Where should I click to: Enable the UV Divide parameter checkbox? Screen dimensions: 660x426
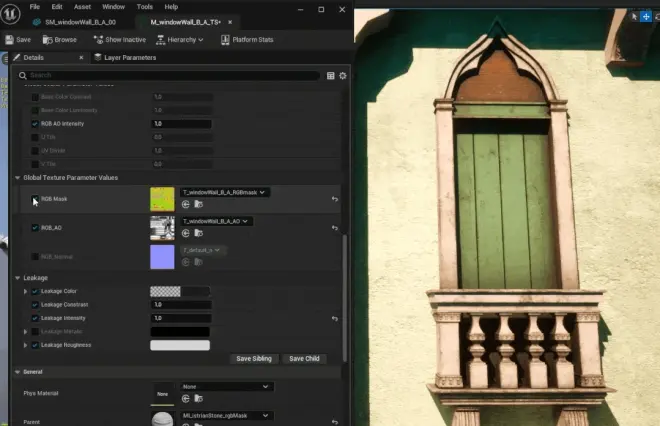35,151
